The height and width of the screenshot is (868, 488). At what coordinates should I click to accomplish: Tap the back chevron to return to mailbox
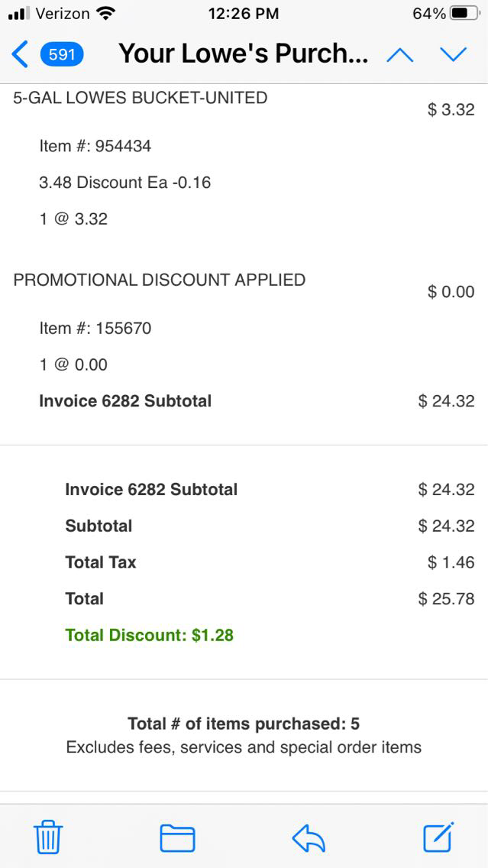(21, 54)
